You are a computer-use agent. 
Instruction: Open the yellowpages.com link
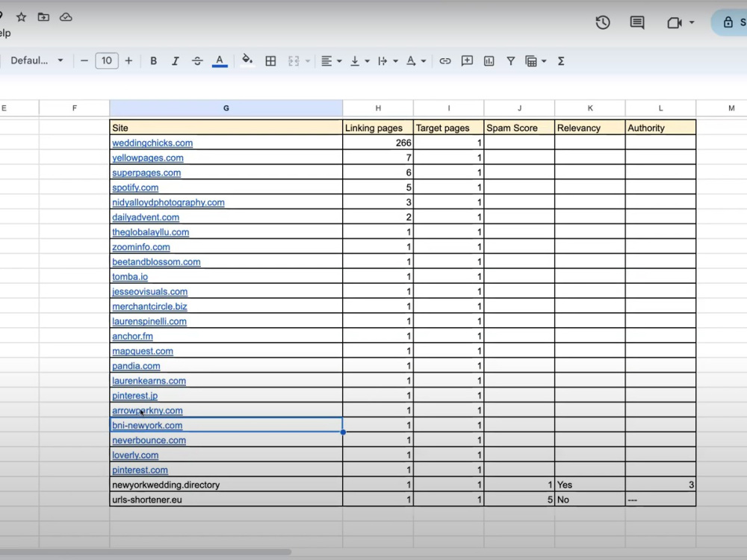point(148,158)
